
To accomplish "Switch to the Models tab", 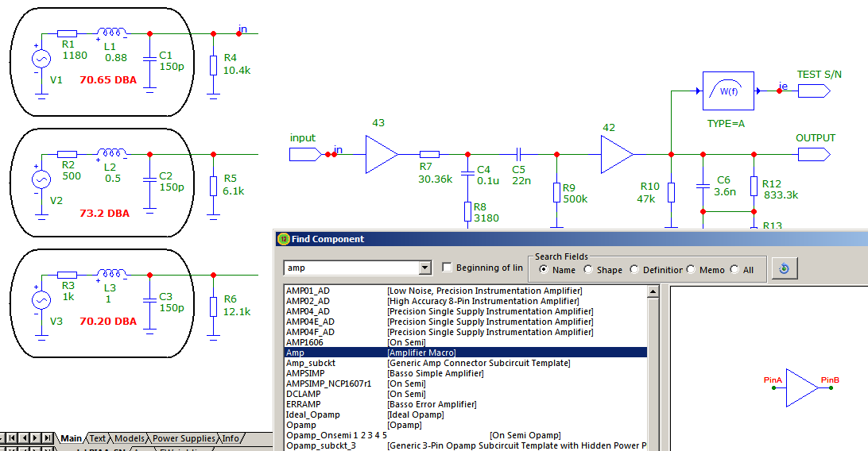I will coord(129,438).
